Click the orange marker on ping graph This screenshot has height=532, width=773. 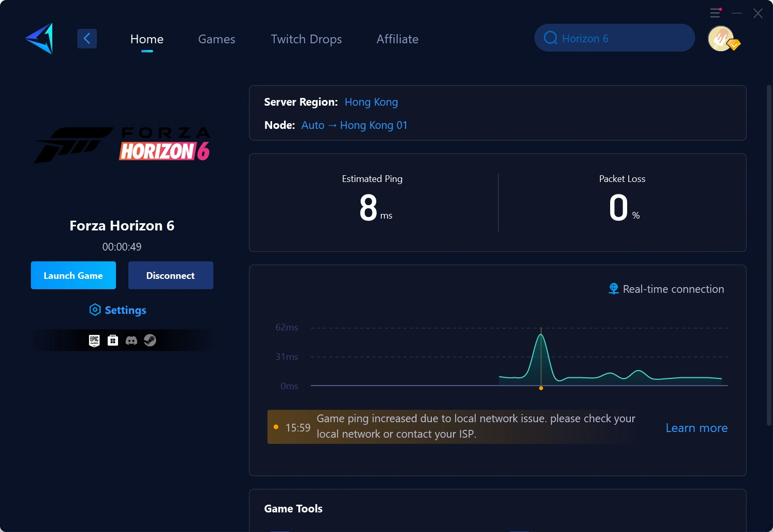[x=541, y=388]
